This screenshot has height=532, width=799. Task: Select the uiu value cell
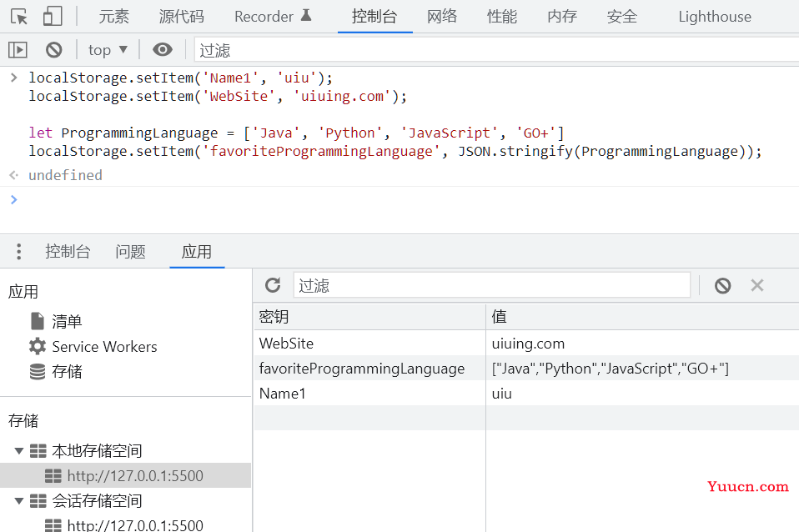(642, 393)
